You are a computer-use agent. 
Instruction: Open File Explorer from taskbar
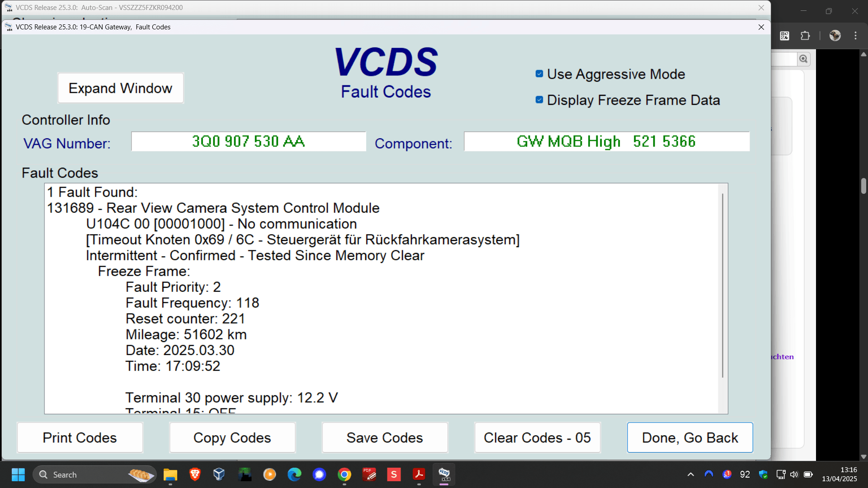click(x=170, y=474)
